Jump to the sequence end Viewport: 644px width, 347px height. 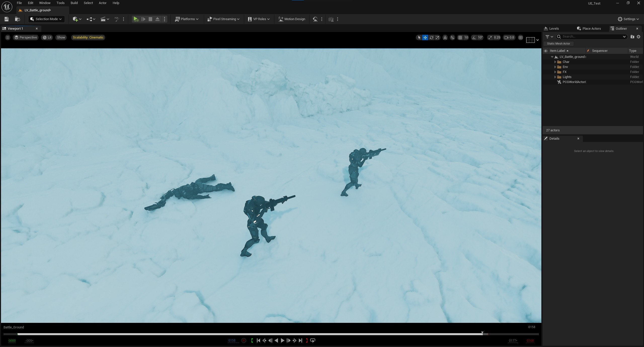tap(301, 340)
